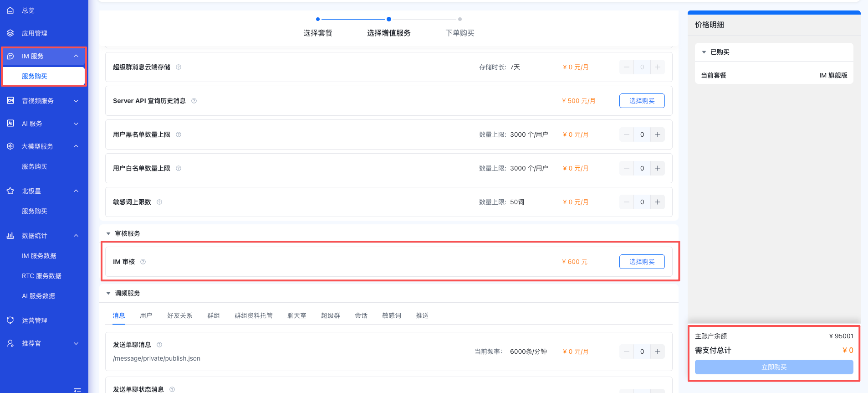
Task: Switch to the 好友关系 tab
Action: tap(180, 315)
